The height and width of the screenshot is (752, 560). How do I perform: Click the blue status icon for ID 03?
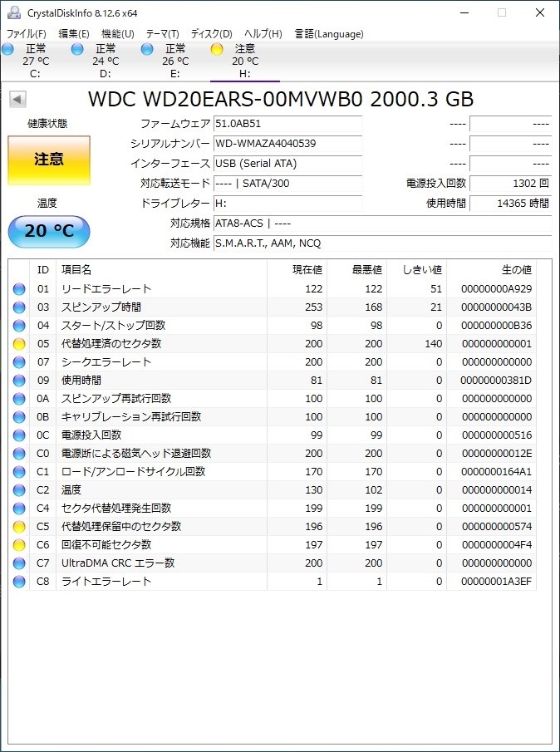[x=19, y=307]
